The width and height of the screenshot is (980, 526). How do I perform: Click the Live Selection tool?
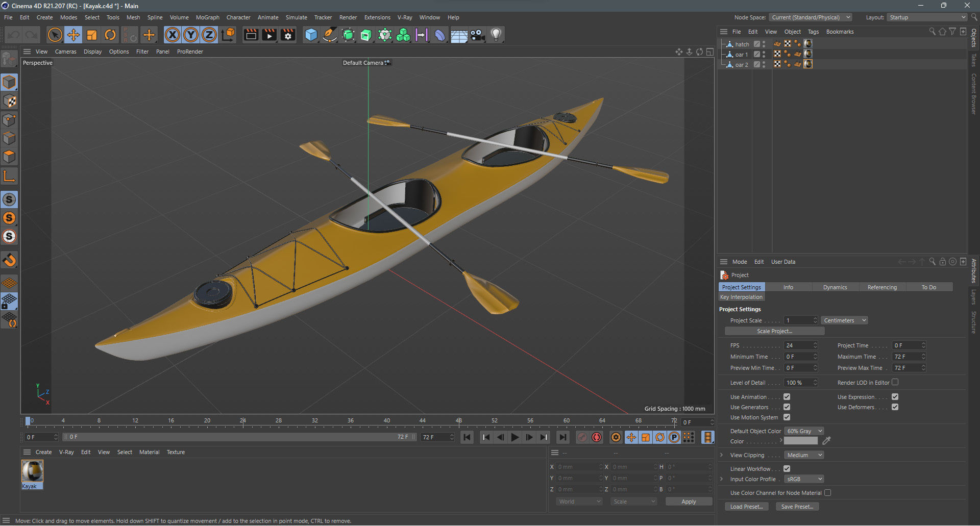tap(55, 35)
